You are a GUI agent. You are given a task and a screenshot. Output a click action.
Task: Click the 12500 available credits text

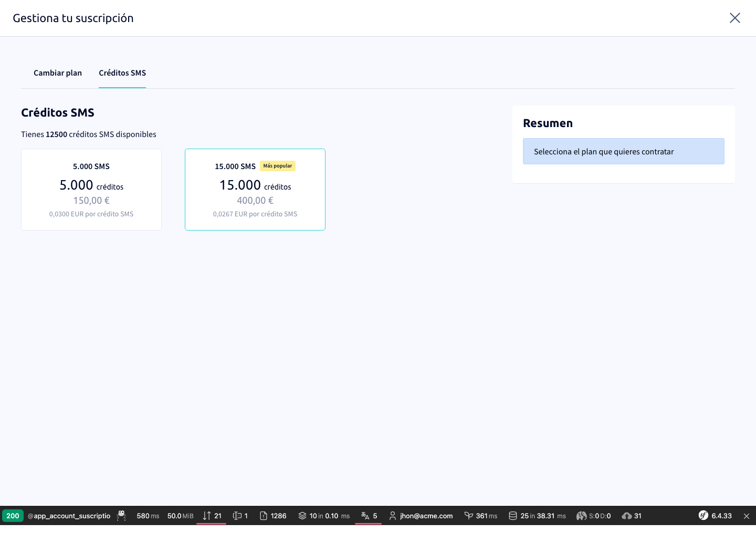click(x=56, y=134)
